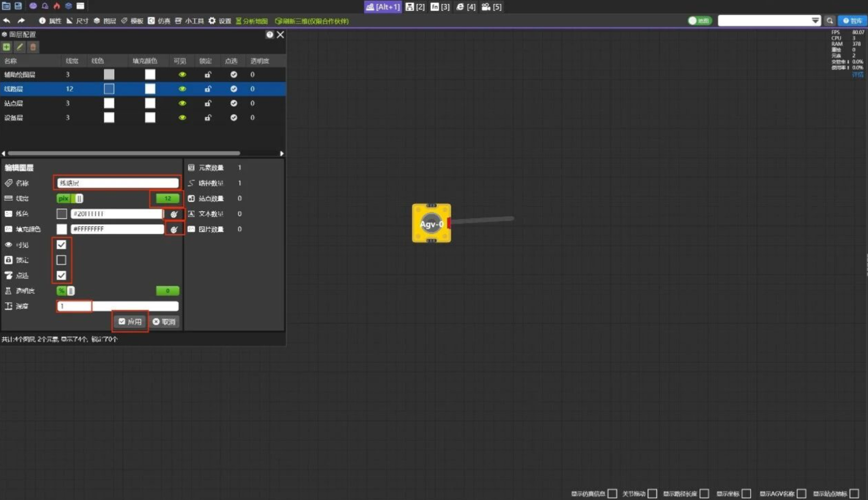Click the 分析地图 toolbar button
This screenshot has width=868, height=500.
coord(252,21)
